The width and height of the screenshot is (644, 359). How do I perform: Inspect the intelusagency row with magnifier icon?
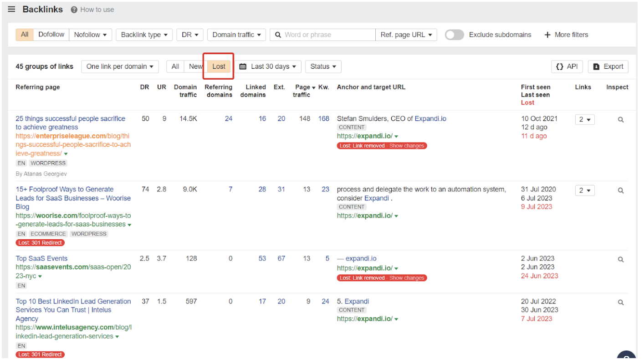pyautogui.click(x=620, y=302)
